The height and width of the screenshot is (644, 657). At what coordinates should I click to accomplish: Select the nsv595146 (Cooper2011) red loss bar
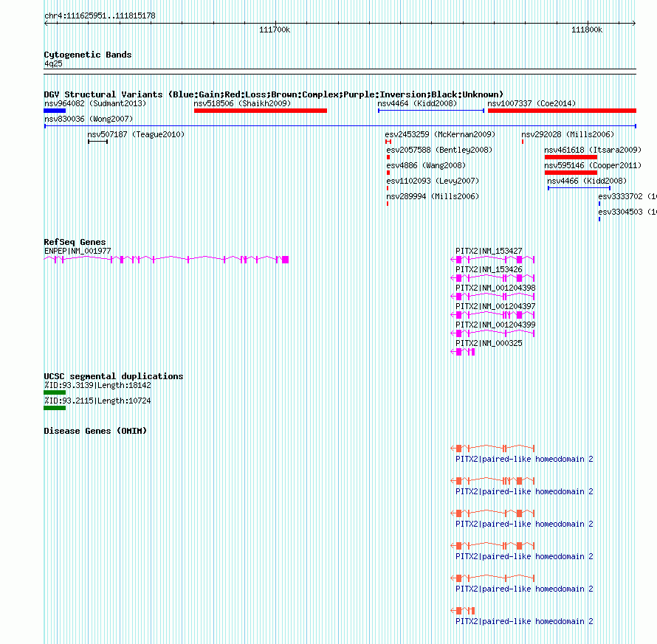pos(571,173)
